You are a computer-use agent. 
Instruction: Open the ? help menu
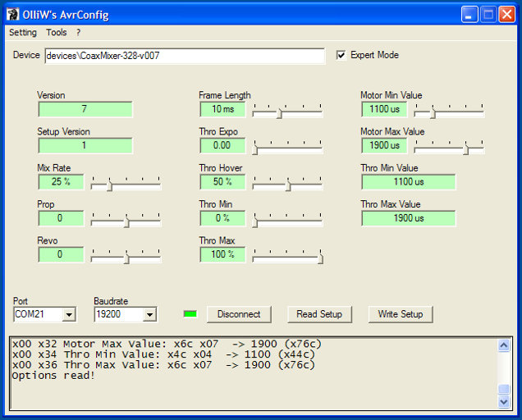tap(79, 33)
